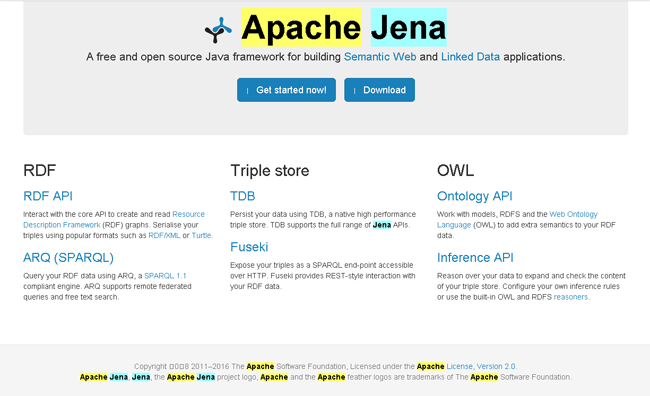650x396 pixels.
Task: Follow the reasoners link
Action: [570, 297]
